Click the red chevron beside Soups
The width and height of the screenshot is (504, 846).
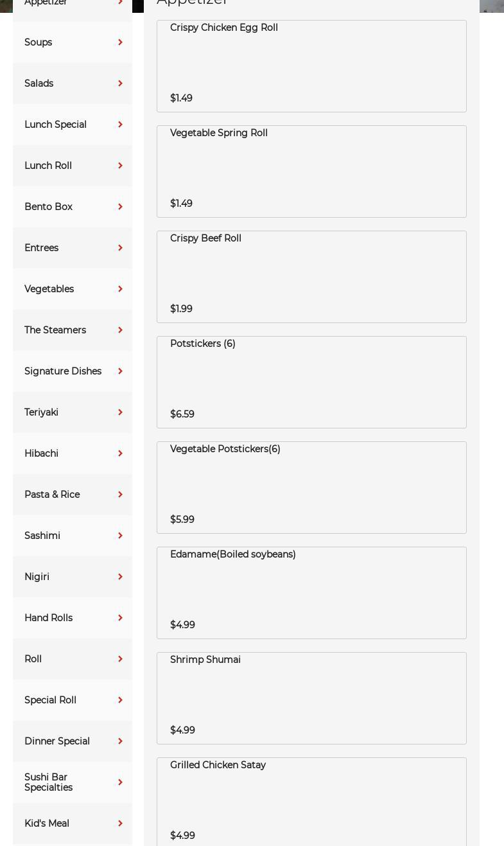(120, 42)
